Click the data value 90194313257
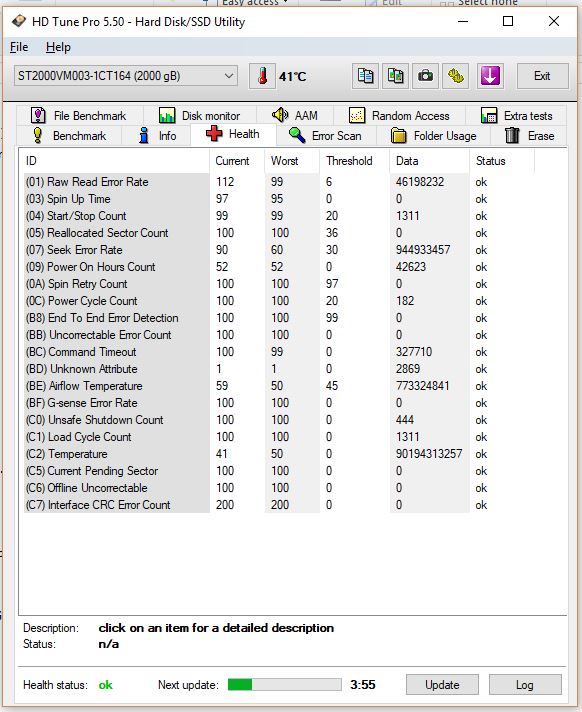The height and width of the screenshot is (712, 582). 429,454
